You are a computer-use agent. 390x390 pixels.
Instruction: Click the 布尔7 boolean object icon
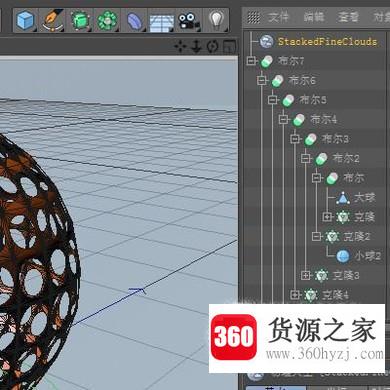267,61
